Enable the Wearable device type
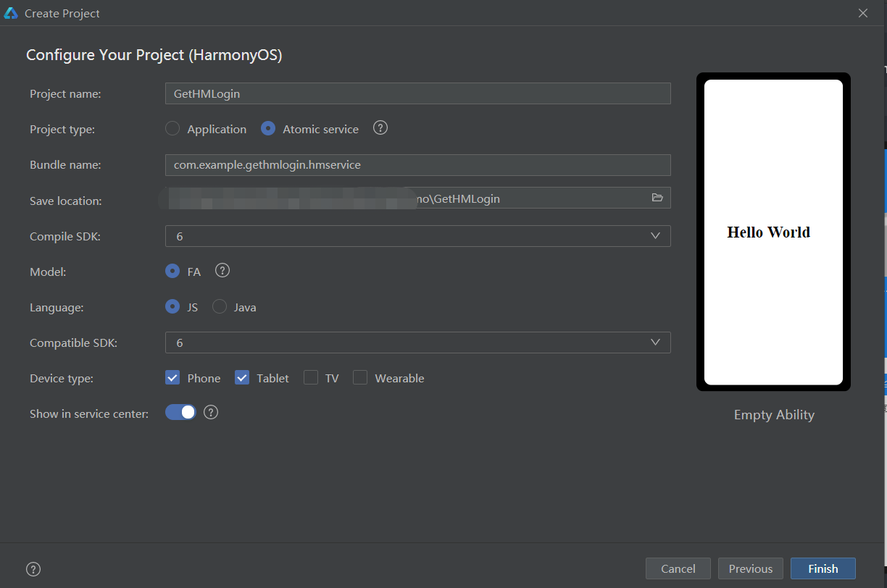 point(360,377)
